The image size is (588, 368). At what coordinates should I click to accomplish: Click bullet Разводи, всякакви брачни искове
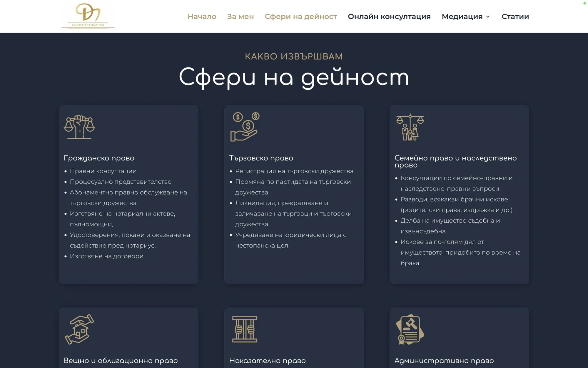point(457,205)
